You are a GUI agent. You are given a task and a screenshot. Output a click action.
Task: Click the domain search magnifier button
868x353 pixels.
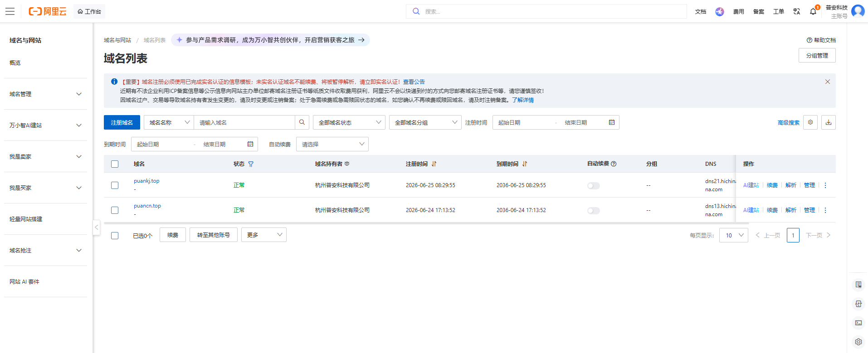[x=302, y=122]
